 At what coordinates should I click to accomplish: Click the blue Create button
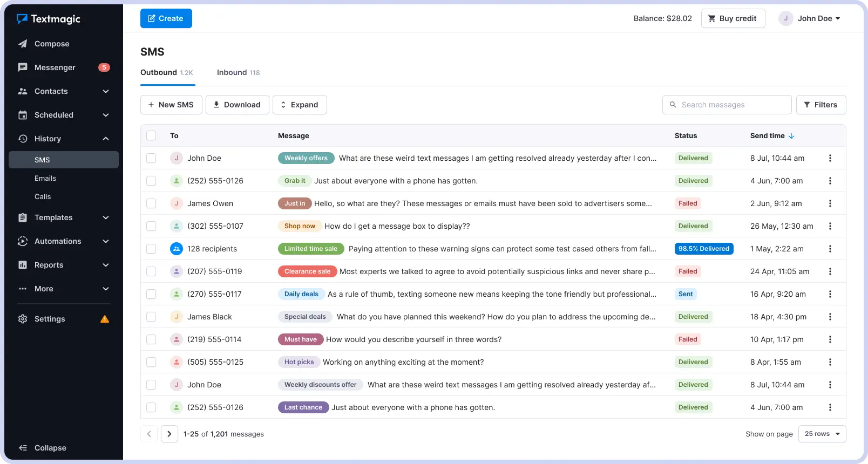(x=166, y=18)
